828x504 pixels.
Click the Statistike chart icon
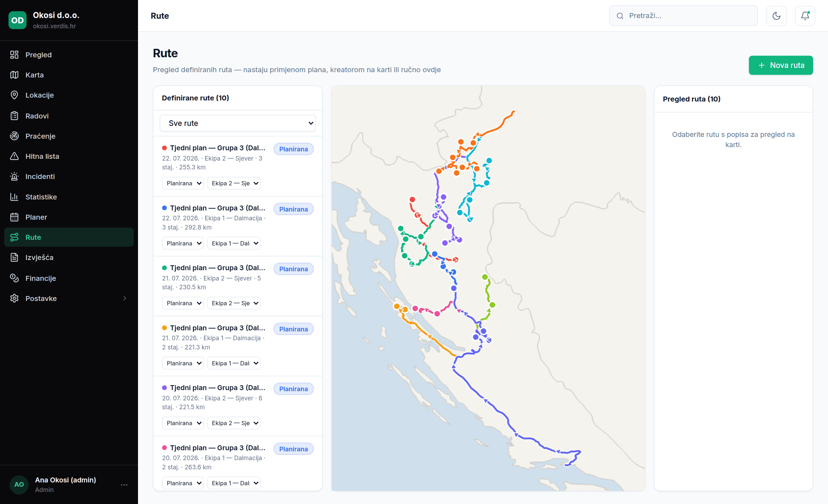(x=14, y=197)
